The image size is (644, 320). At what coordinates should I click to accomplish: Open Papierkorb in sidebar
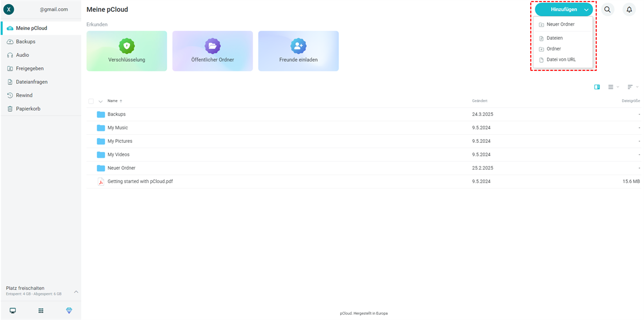tap(41, 108)
